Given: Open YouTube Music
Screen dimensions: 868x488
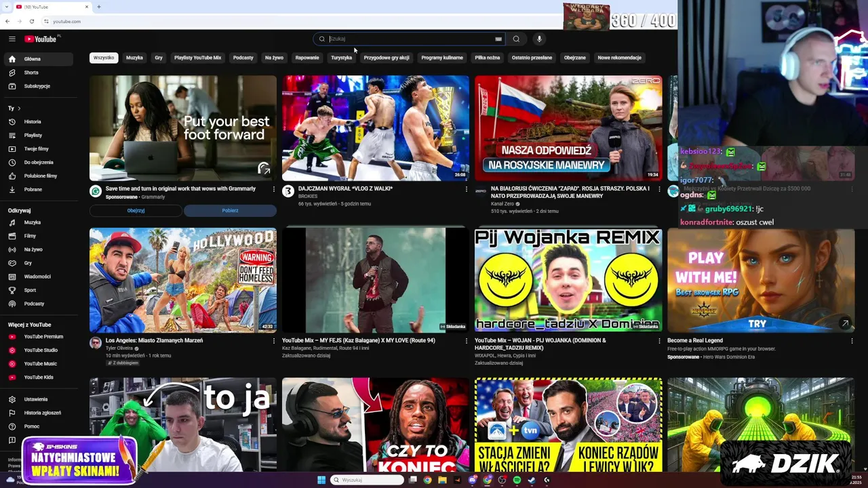Looking at the screenshot, I should [38, 364].
